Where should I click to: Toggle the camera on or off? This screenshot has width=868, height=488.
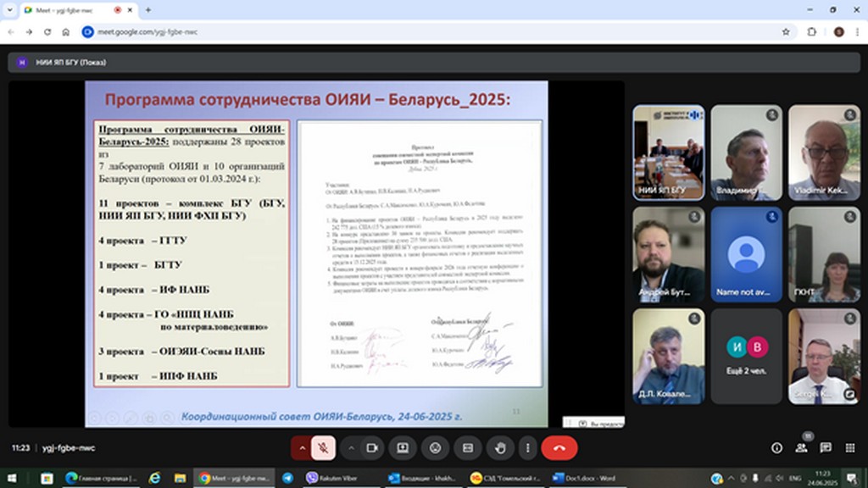(371, 447)
